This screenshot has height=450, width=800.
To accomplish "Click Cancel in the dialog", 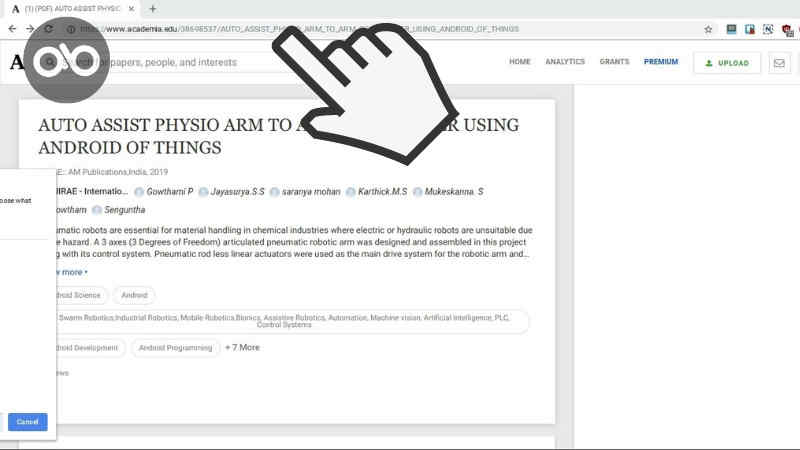I will tap(28, 422).
